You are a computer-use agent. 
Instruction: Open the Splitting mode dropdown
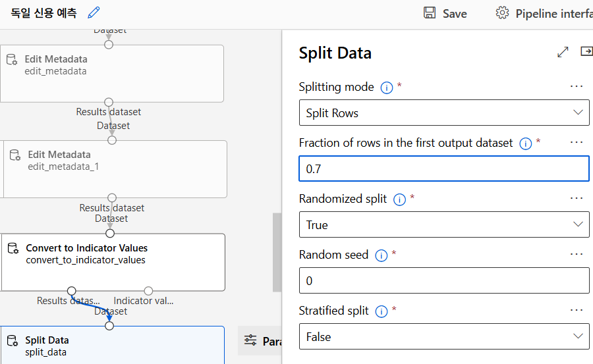click(443, 113)
